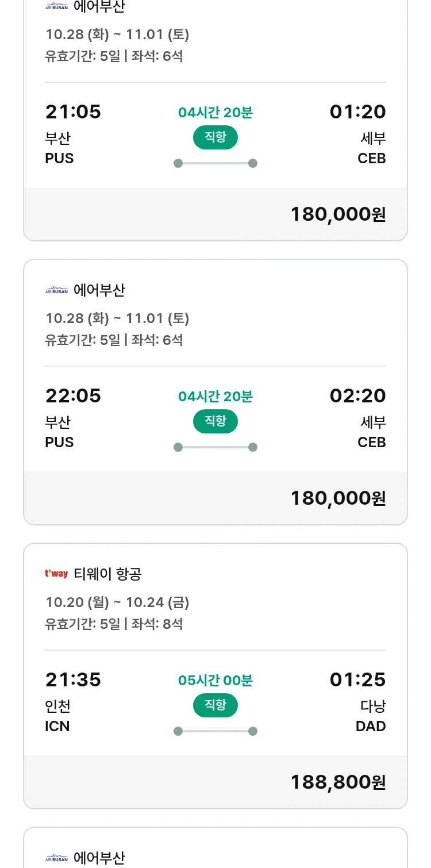The height and width of the screenshot is (868, 431).
Task: Open the 티웨이 항공 airline name
Action: click(x=108, y=574)
